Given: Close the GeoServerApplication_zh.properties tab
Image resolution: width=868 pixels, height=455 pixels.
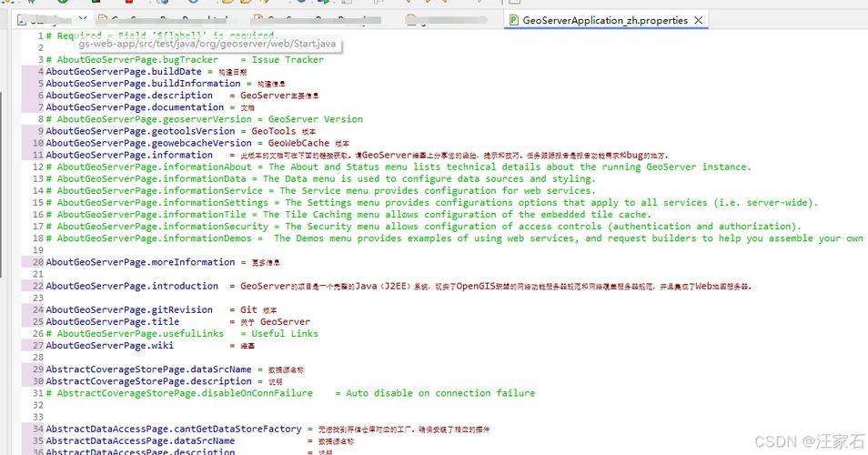Looking at the screenshot, I should (x=699, y=20).
